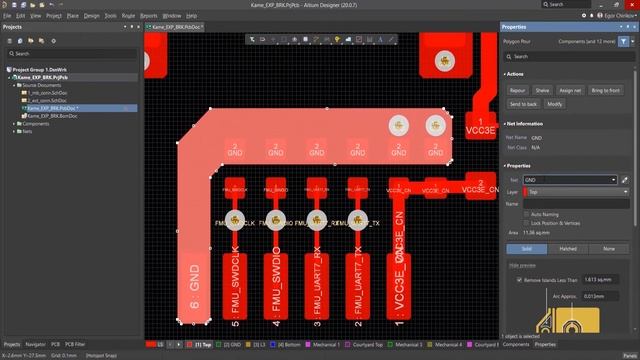This screenshot has height=360, width=640.
Task: Click the Projects panel settings gear icon
Action: [53, 41]
